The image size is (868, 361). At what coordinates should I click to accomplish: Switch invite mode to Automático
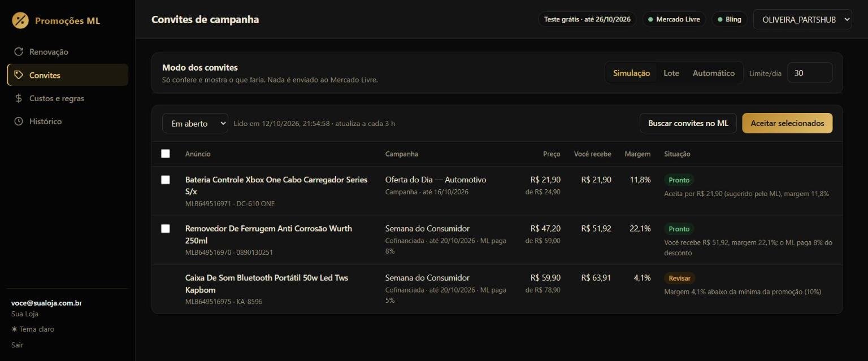tap(714, 73)
